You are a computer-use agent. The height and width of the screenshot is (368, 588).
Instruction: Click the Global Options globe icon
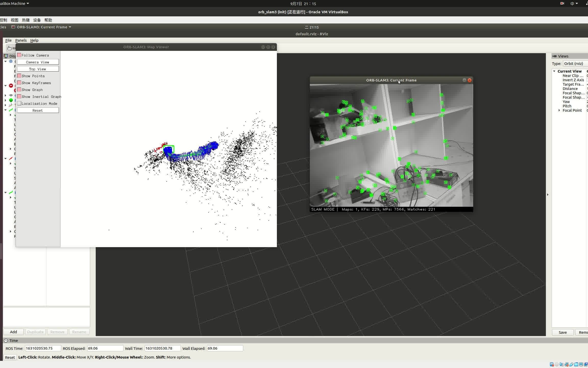click(x=11, y=61)
